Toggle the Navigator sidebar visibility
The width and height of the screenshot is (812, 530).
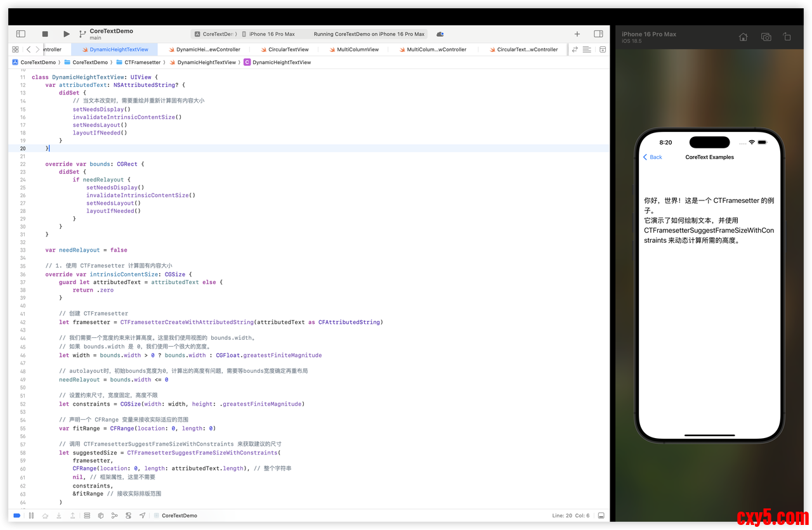20,34
